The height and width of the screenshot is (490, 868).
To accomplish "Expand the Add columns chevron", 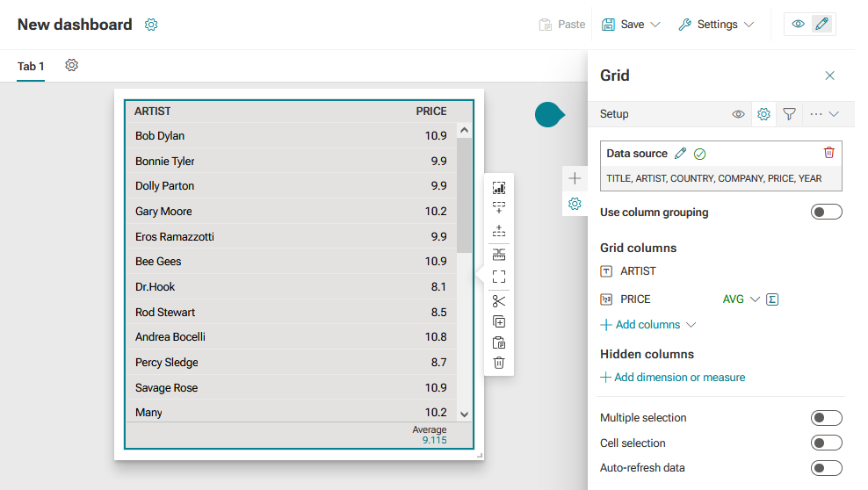I will (x=691, y=325).
